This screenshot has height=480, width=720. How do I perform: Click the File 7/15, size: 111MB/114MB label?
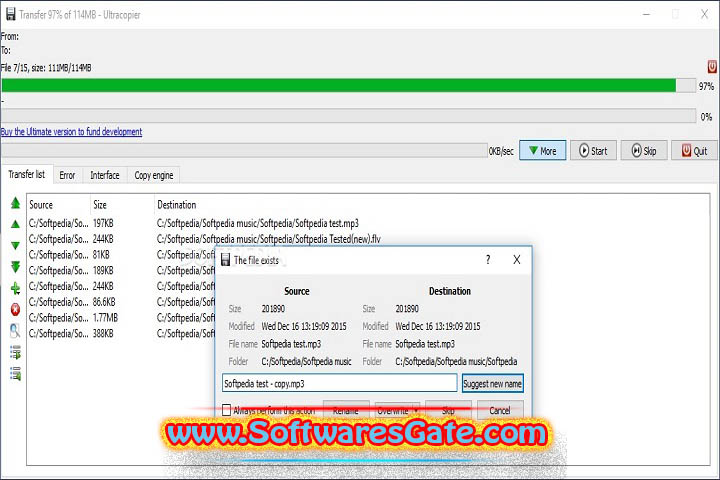tap(46, 68)
